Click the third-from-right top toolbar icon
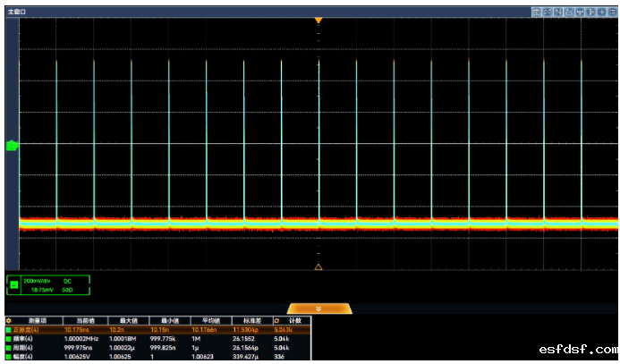Viewport: 620px width, 364px height. point(590,13)
